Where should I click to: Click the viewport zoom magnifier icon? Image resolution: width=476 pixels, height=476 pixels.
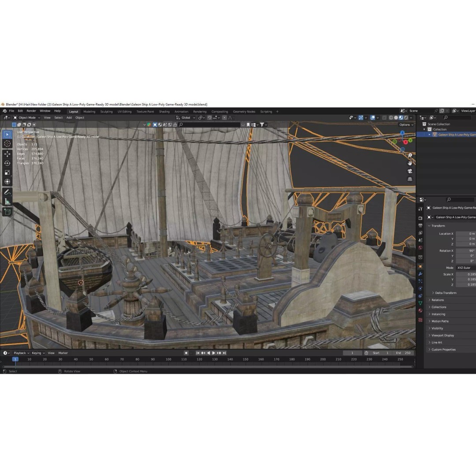point(410,156)
